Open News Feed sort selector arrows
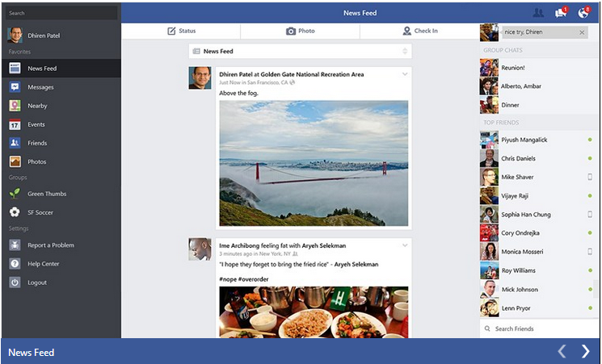 pyautogui.click(x=405, y=51)
